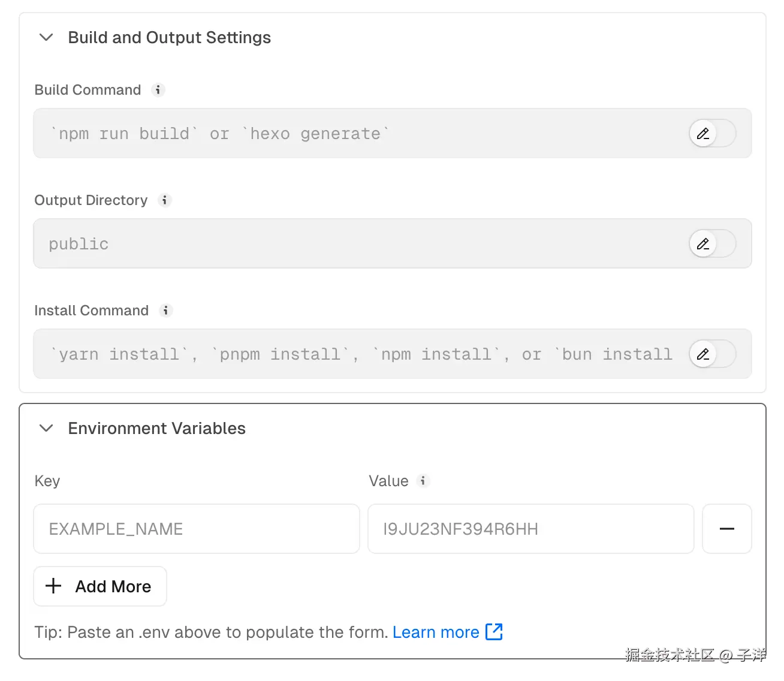Collapse Build and Output Settings chevron
Screen dimensions: 784x681
tap(46, 38)
